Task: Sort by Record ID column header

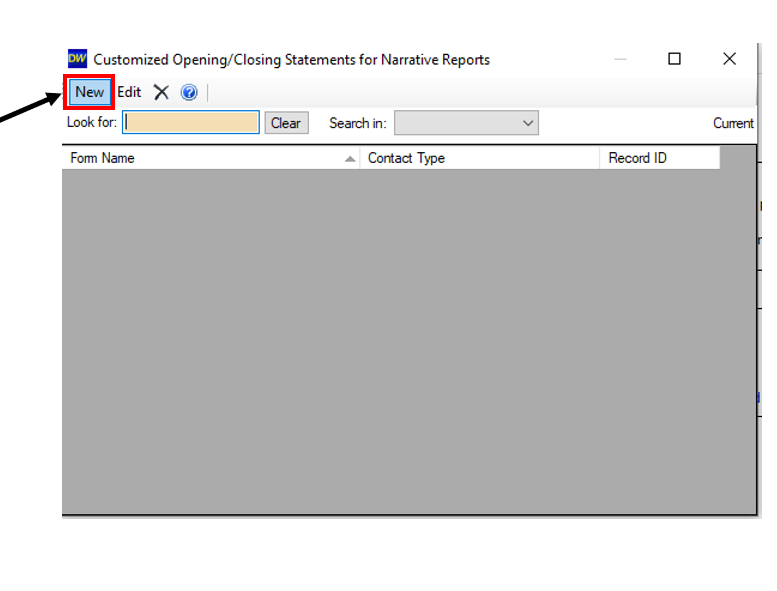Action: point(659,158)
